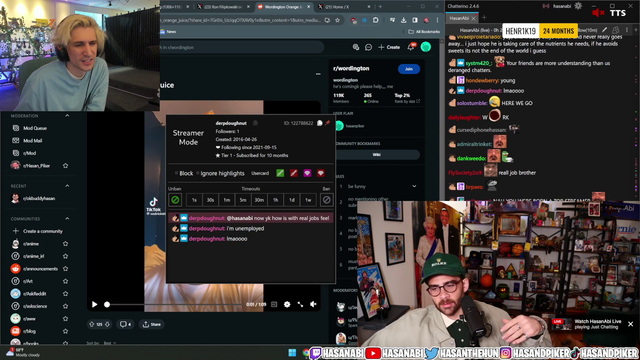Apply the 5m timeout button
This screenshot has width=640, height=360.
pos(243,200)
